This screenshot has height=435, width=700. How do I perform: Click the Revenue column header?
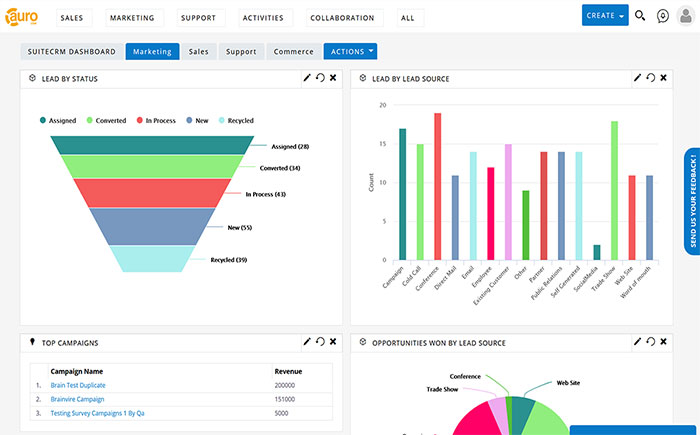coord(288,371)
